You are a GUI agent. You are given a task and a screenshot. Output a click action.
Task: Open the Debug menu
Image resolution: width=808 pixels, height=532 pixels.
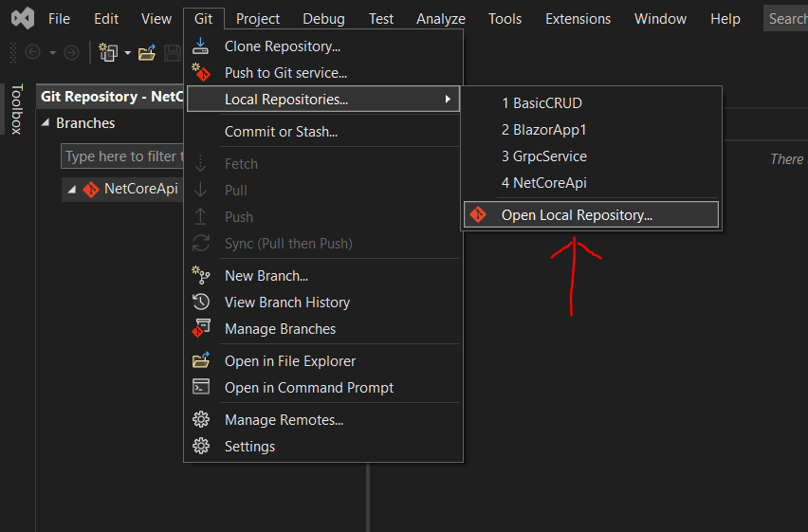pos(323,19)
